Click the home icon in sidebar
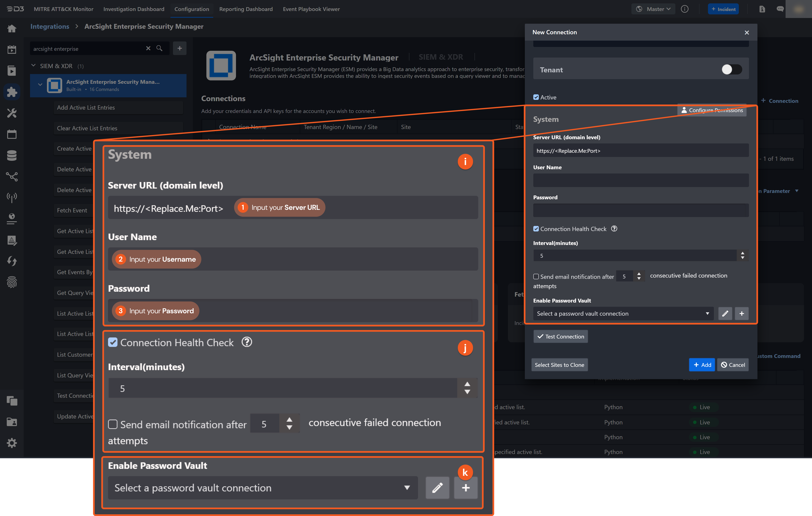This screenshot has height=516, width=812. (x=12, y=29)
